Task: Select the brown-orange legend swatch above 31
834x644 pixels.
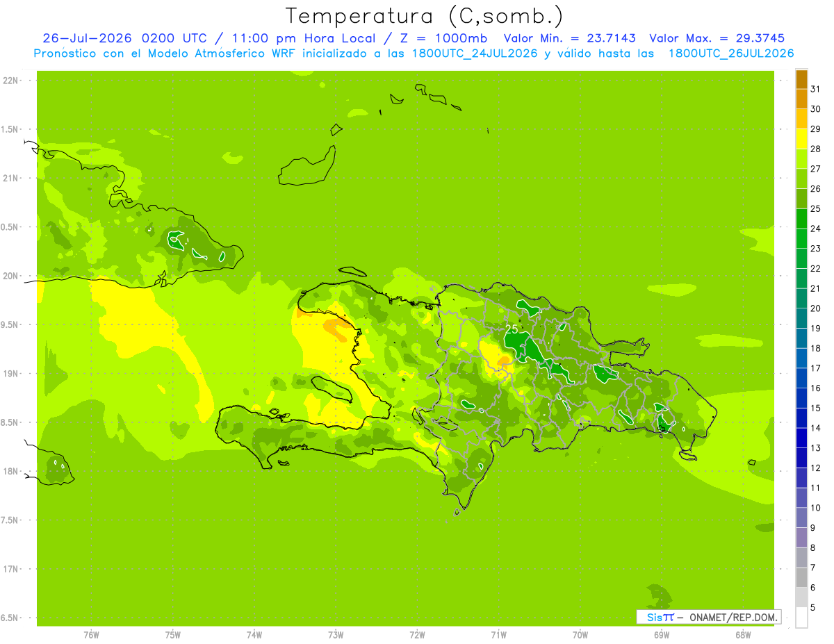Action: (801, 79)
